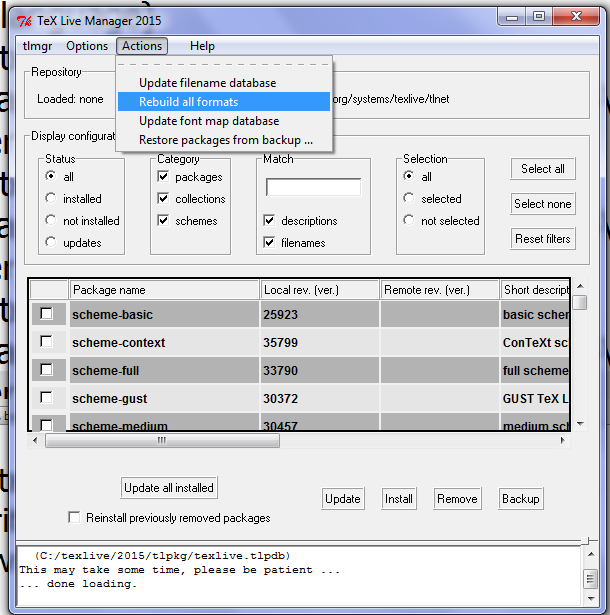Click the Install button

pos(399,499)
